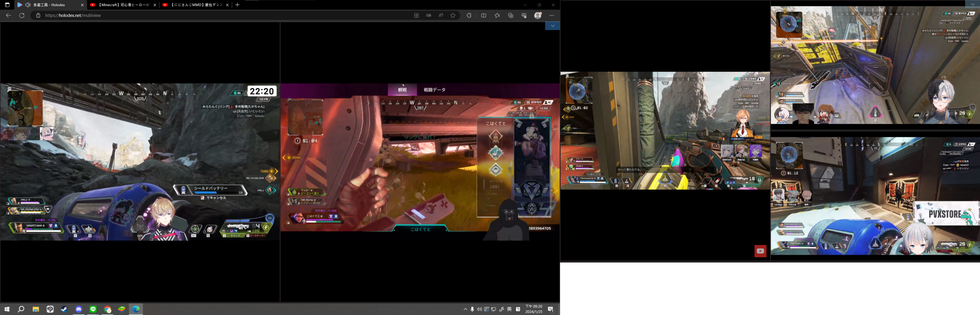Viewport: 980px width, 315px height.
Task: Open Discord from the taskbar
Action: 78,309
